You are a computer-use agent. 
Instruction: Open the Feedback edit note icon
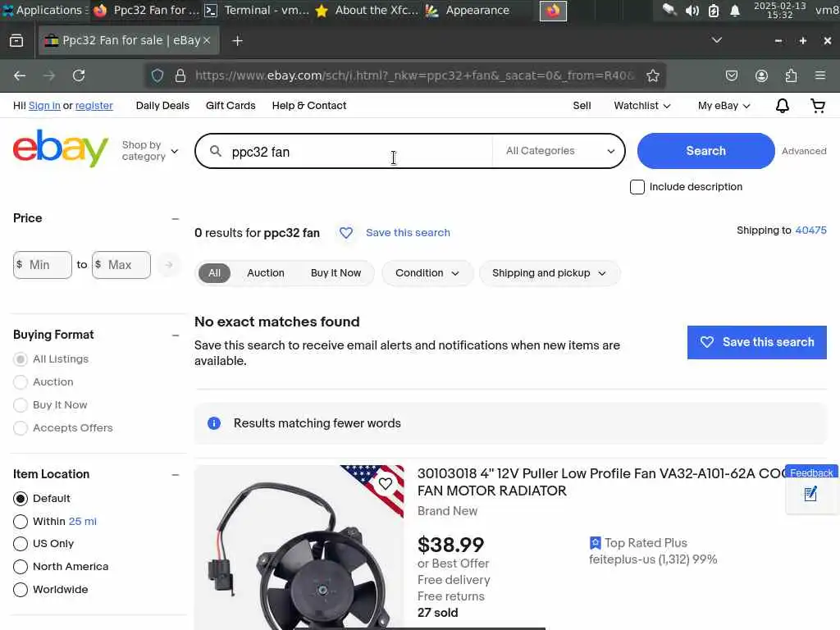pyautogui.click(x=810, y=493)
